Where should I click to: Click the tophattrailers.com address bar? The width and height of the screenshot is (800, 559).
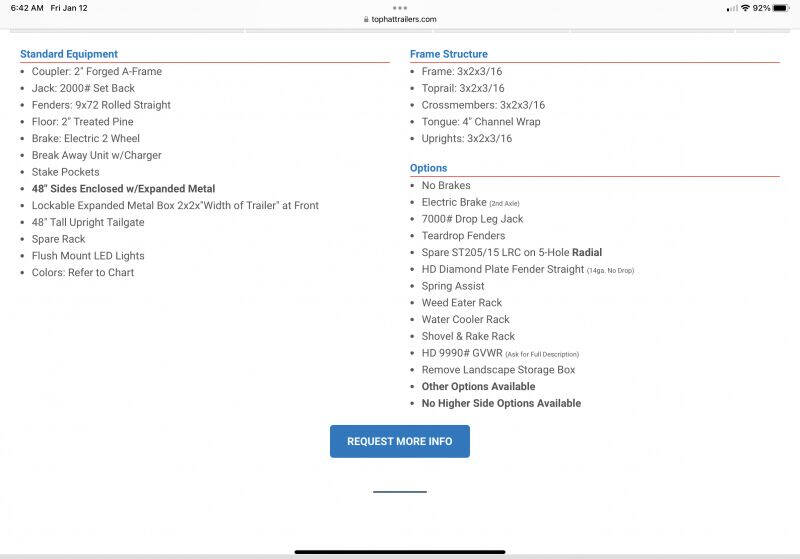point(400,19)
